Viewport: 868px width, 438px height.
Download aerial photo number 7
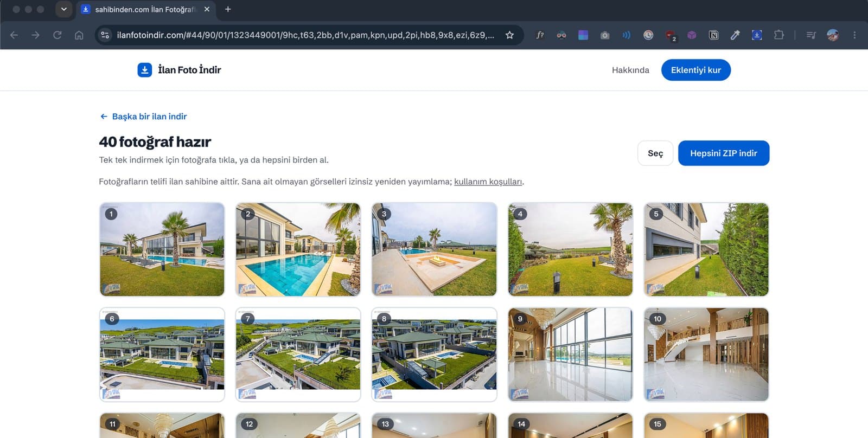pos(298,355)
